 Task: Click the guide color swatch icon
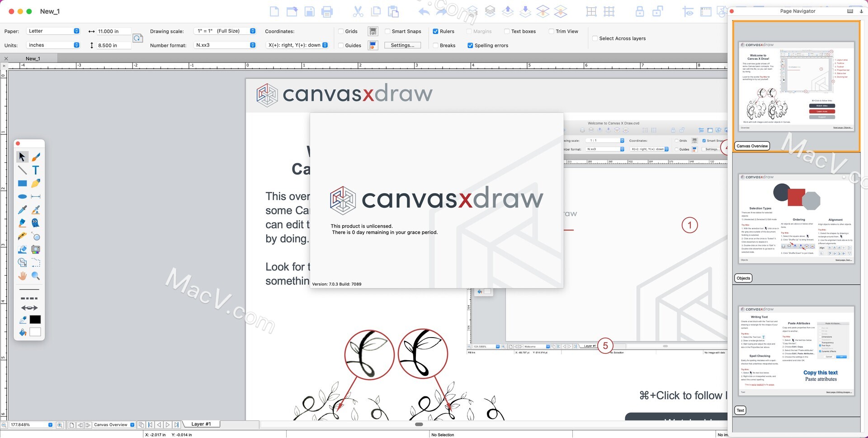[373, 45]
